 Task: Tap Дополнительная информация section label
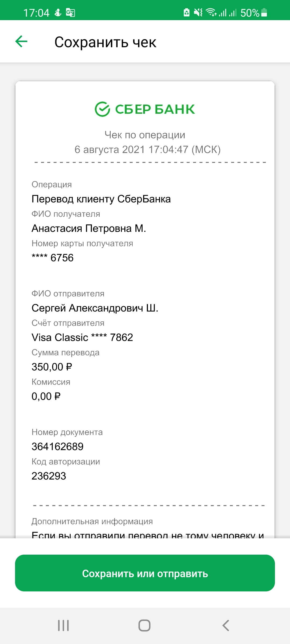[x=92, y=521]
